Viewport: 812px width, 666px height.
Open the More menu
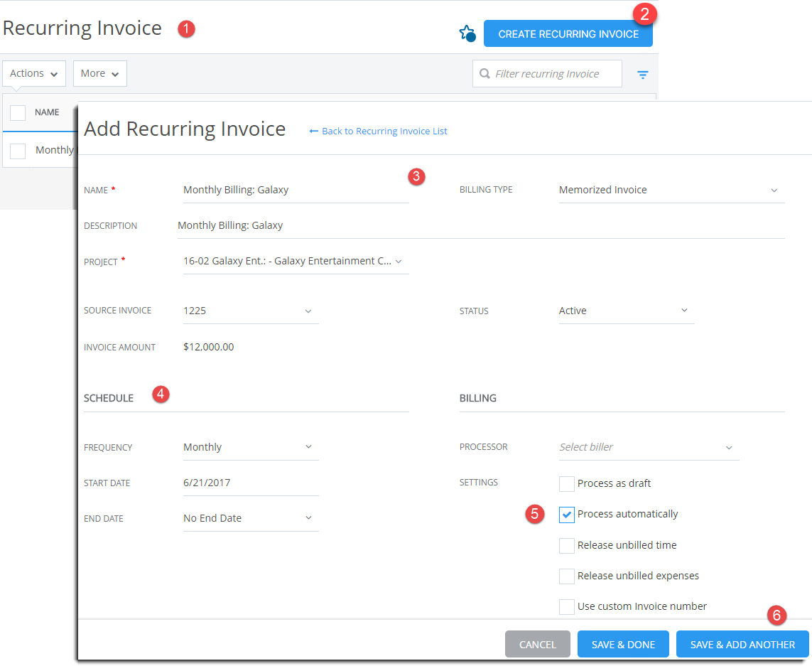click(x=99, y=73)
